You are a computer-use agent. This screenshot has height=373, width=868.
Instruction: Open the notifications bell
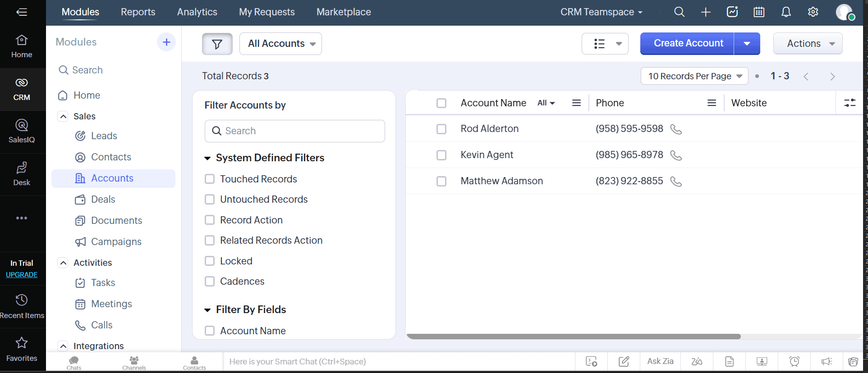tap(786, 12)
